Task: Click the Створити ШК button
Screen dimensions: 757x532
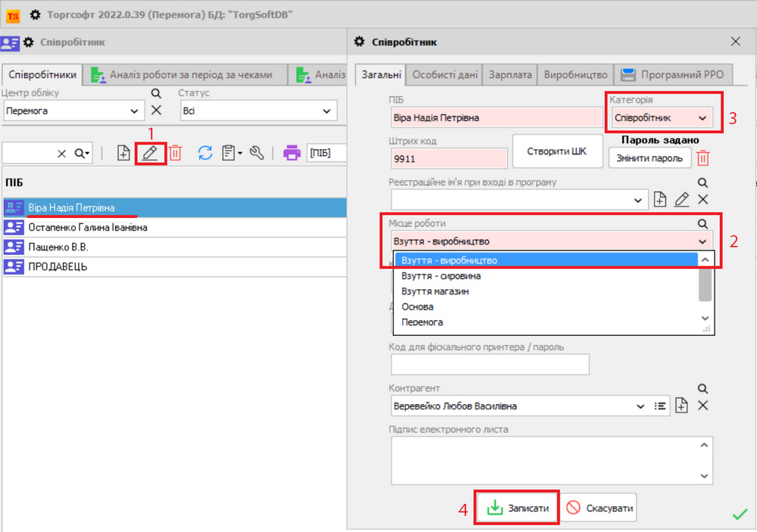Action: 556,151
